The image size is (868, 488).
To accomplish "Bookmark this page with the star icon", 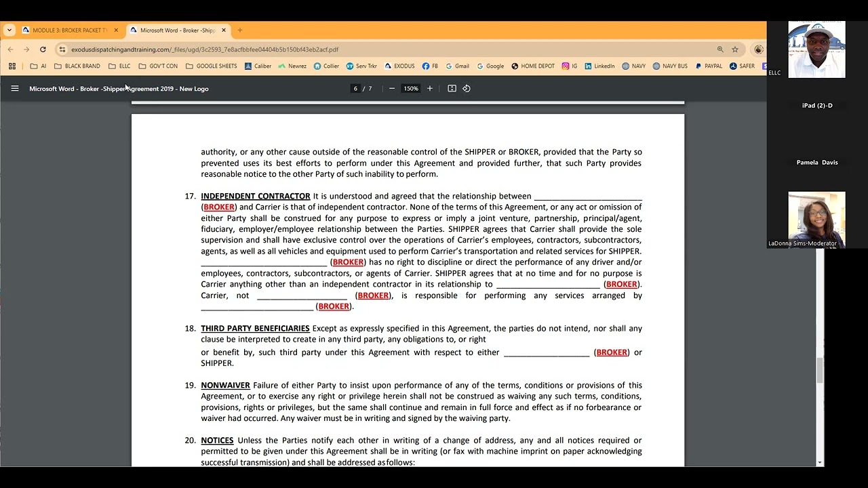I will pyautogui.click(x=734, y=49).
